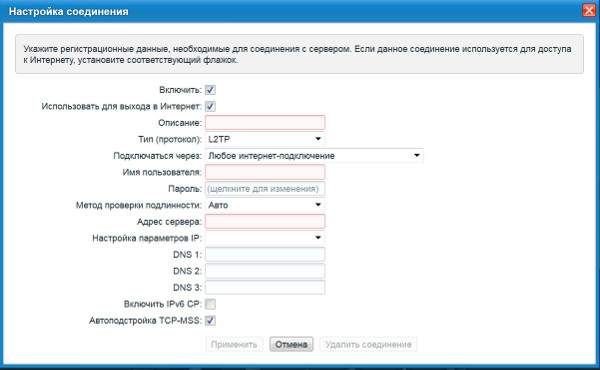Click the DNS 2 field

pos(265,271)
